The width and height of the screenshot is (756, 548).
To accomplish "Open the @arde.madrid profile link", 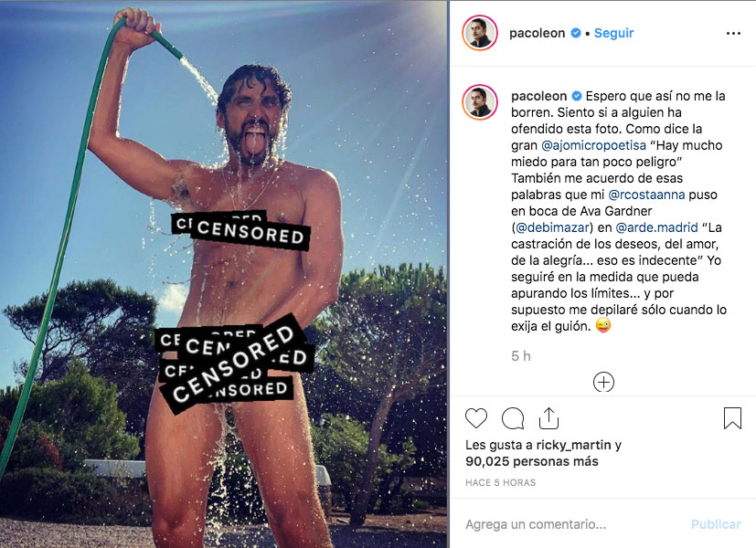I will [656, 227].
